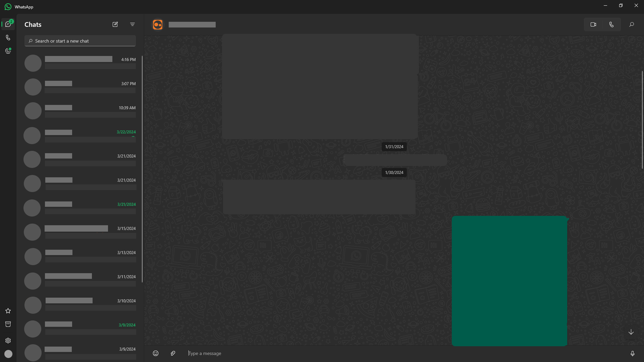
Task: Open your profile picture
Action: tap(8, 354)
